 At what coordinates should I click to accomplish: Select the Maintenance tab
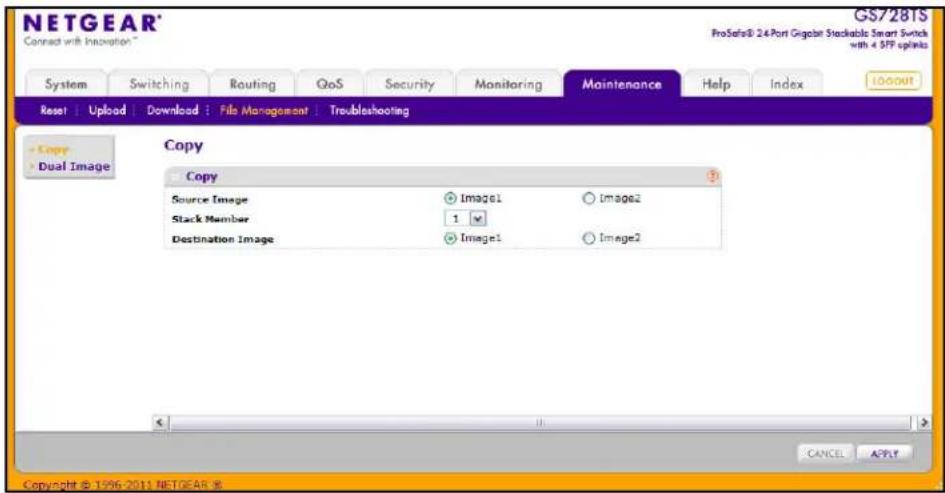[622, 84]
